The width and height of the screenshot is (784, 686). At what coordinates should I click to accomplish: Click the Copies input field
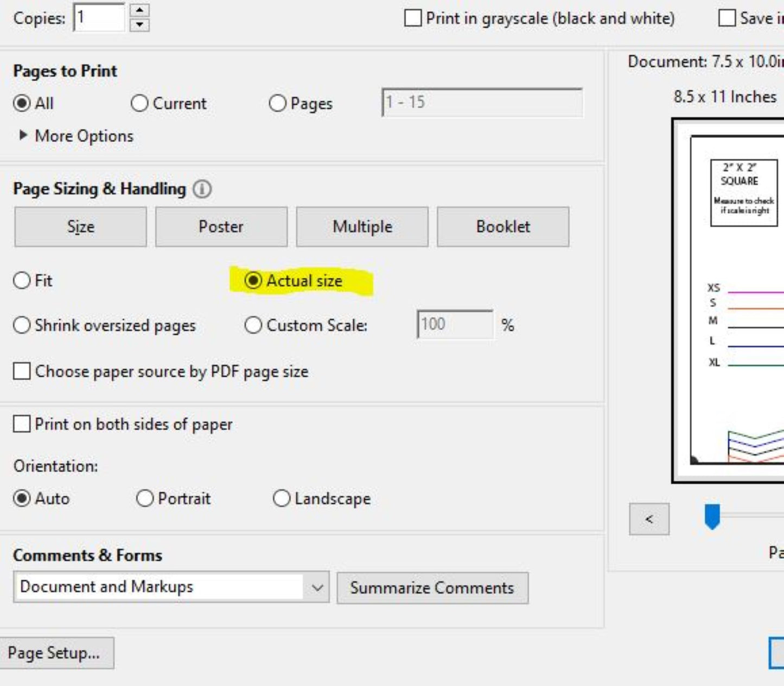pos(99,18)
